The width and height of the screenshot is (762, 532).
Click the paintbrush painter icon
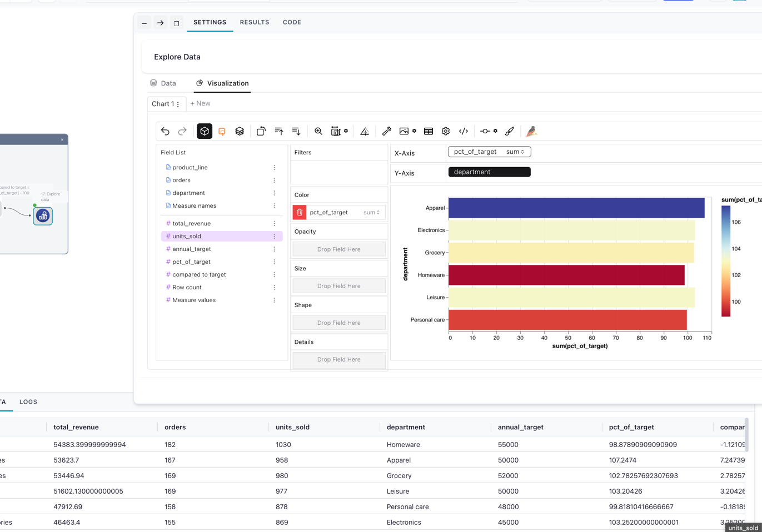tap(510, 131)
